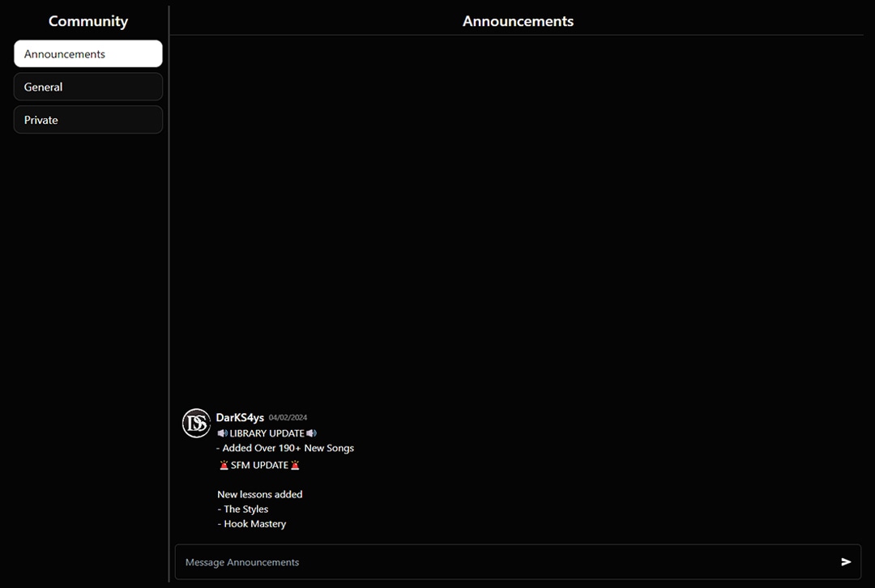Click the loudspeaker emoji after LIBRARY UPDATE
Image resolution: width=875 pixels, height=588 pixels.
coord(311,433)
